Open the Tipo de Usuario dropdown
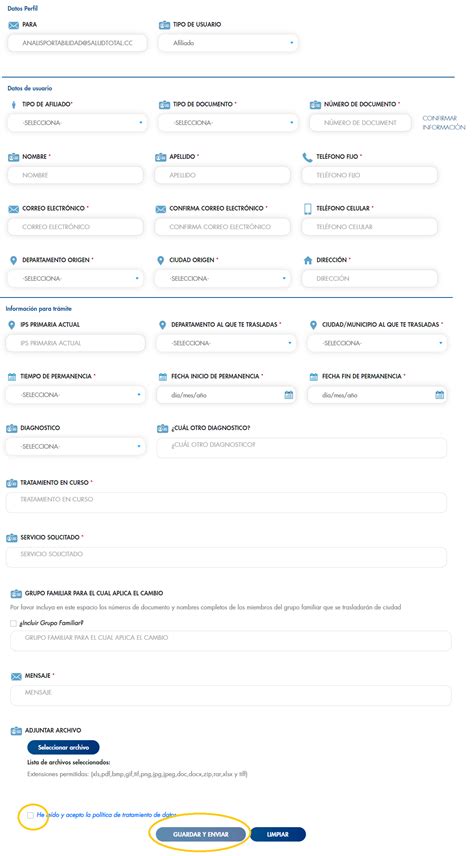 (x=228, y=43)
